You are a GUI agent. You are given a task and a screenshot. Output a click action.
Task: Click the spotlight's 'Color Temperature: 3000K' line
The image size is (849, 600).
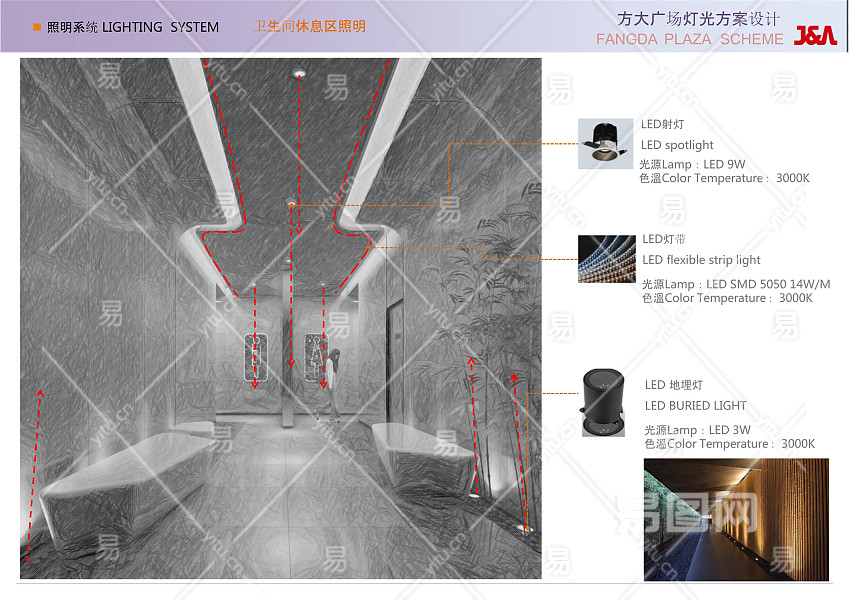pos(724,178)
